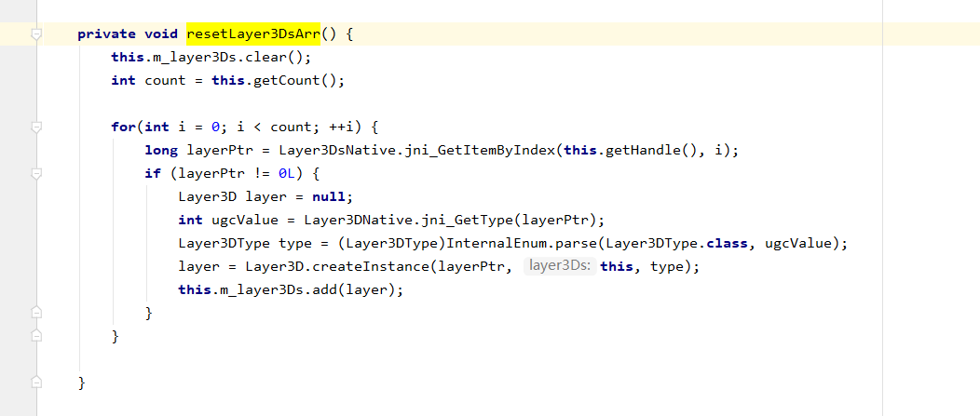
Task: Click 'Layer3DsNative' class reference
Action: 337,151
